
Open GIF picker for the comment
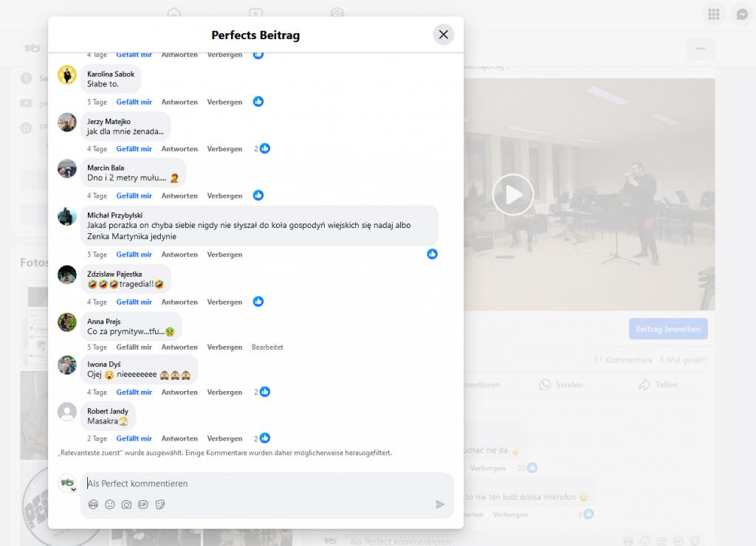tap(143, 505)
